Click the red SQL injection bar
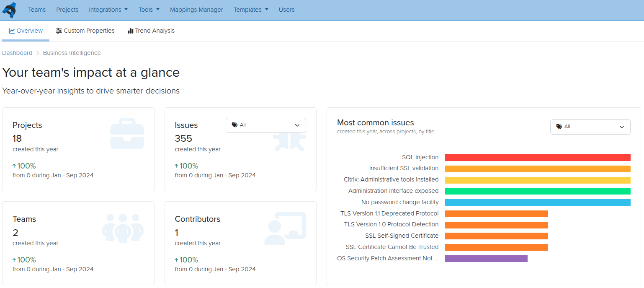The image size is (644, 288). pyautogui.click(x=537, y=158)
